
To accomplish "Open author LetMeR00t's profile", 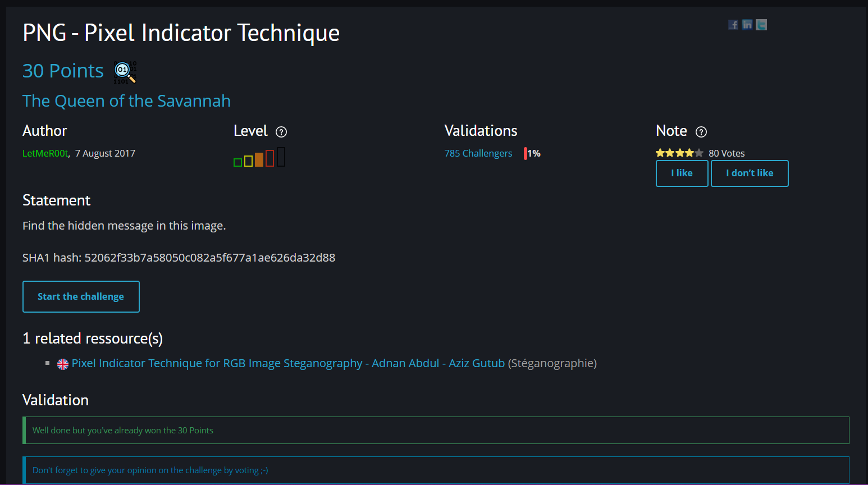I will (45, 153).
